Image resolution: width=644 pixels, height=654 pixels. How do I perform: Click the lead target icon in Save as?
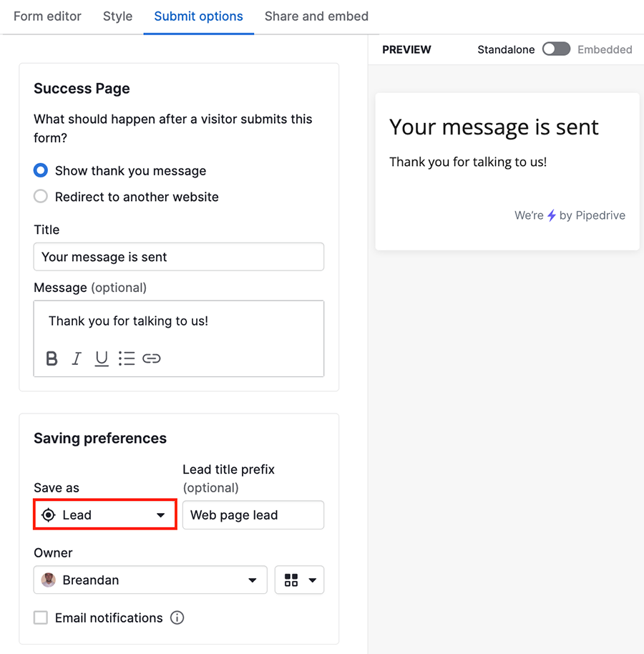pos(49,515)
